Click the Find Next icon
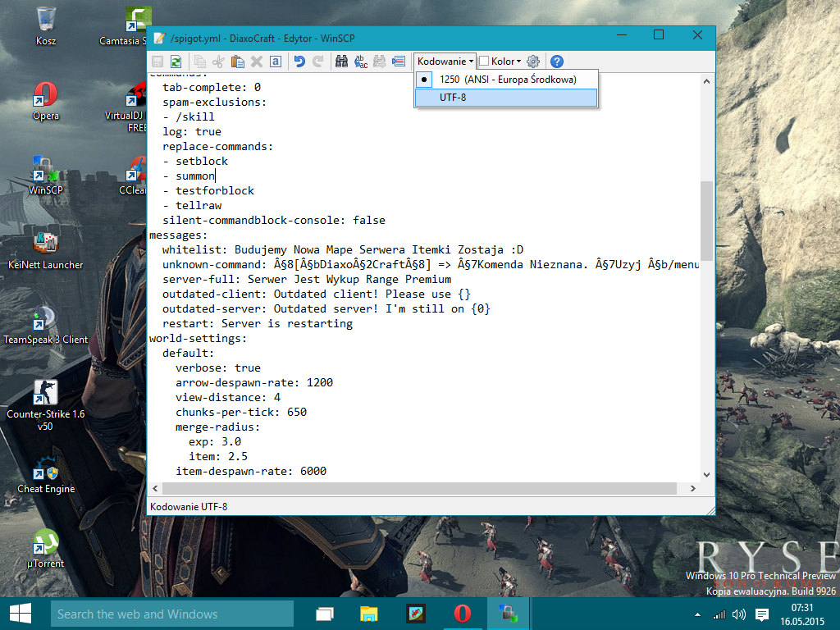 (379, 62)
